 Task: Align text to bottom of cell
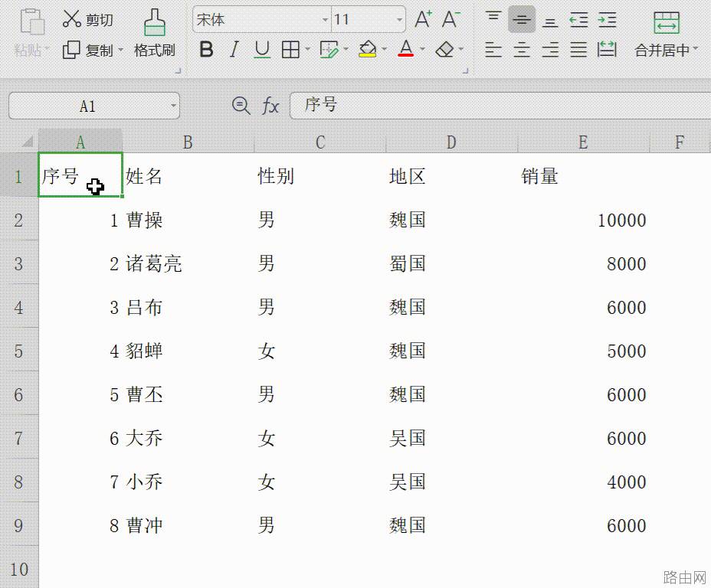click(550, 21)
